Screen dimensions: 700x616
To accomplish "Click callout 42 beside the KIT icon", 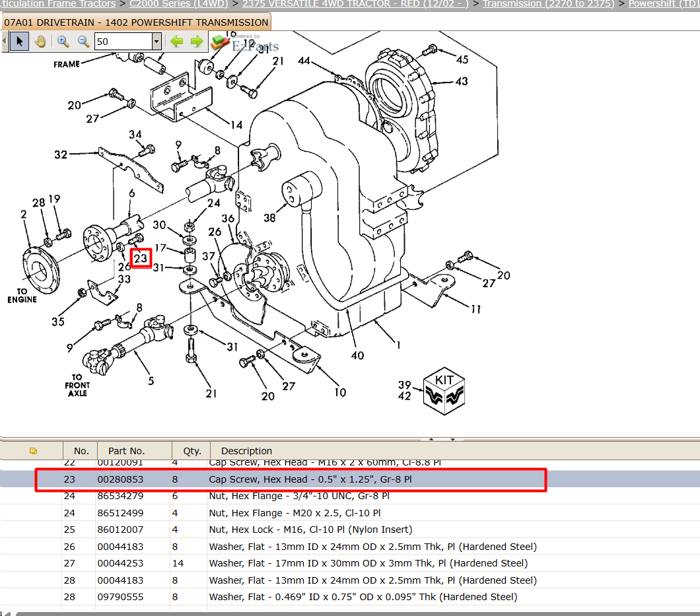I will (x=404, y=396).
